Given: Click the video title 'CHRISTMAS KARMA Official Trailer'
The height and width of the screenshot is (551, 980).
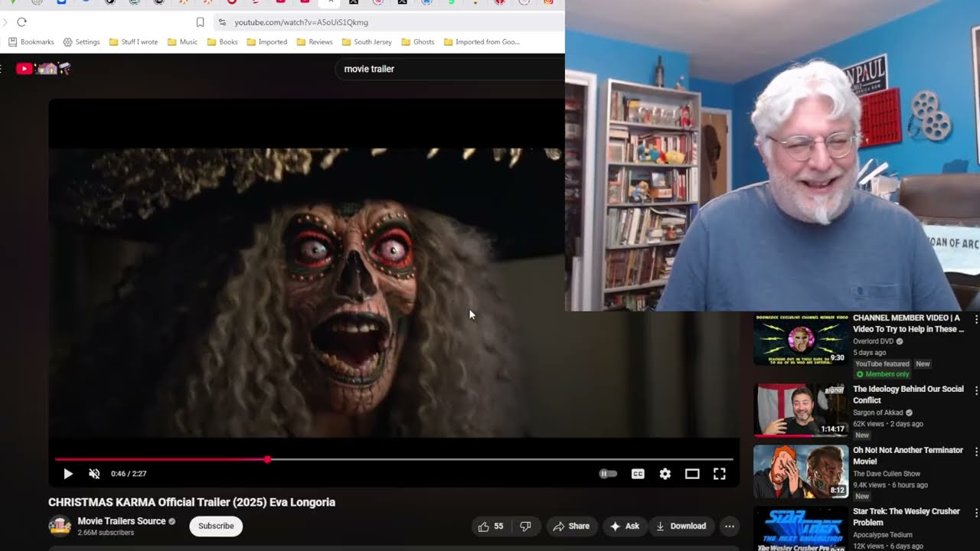Looking at the screenshot, I should pyautogui.click(x=191, y=502).
